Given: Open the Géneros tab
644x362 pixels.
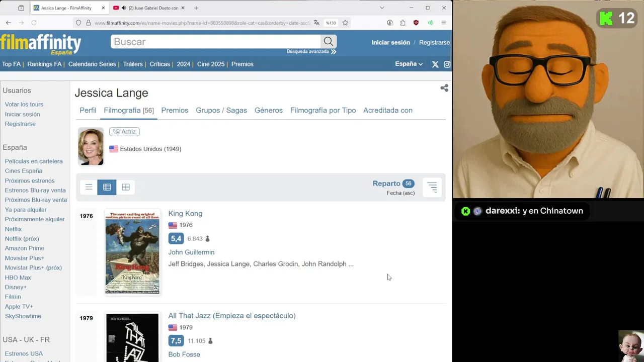Looking at the screenshot, I should [x=269, y=110].
